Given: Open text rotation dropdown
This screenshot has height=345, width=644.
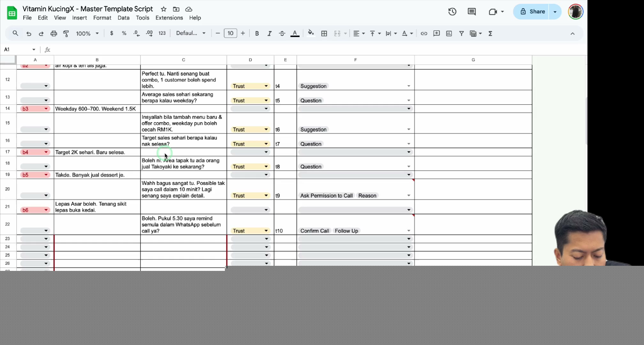Looking at the screenshot, I should coord(407,33).
